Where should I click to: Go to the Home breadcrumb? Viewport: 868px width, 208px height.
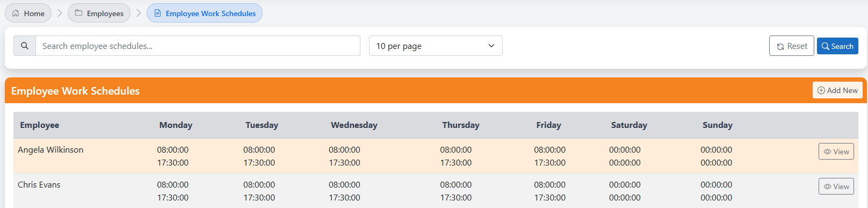pos(28,13)
